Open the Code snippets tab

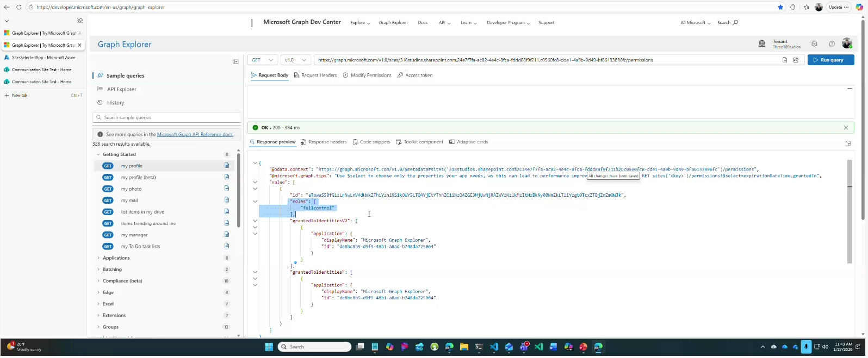(371, 142)
